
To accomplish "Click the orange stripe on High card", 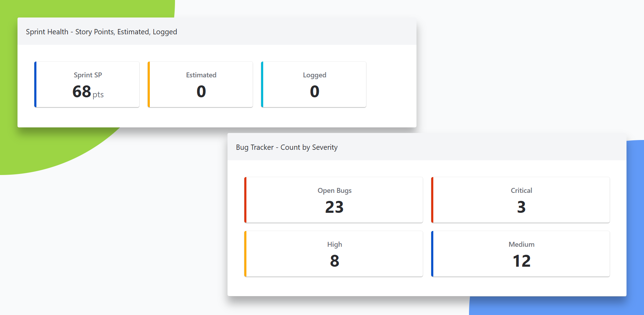I will pyautogui.click(x=245, y=254).
